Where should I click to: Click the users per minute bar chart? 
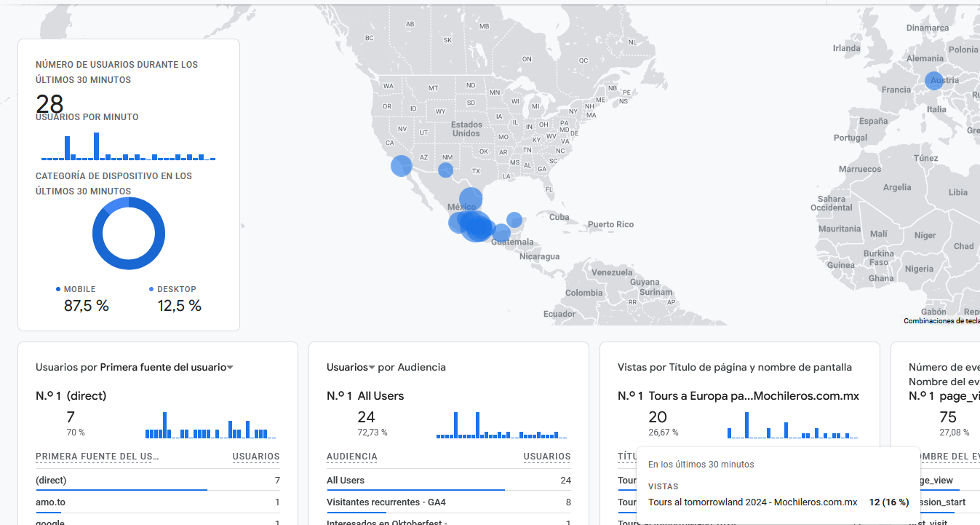129,146
